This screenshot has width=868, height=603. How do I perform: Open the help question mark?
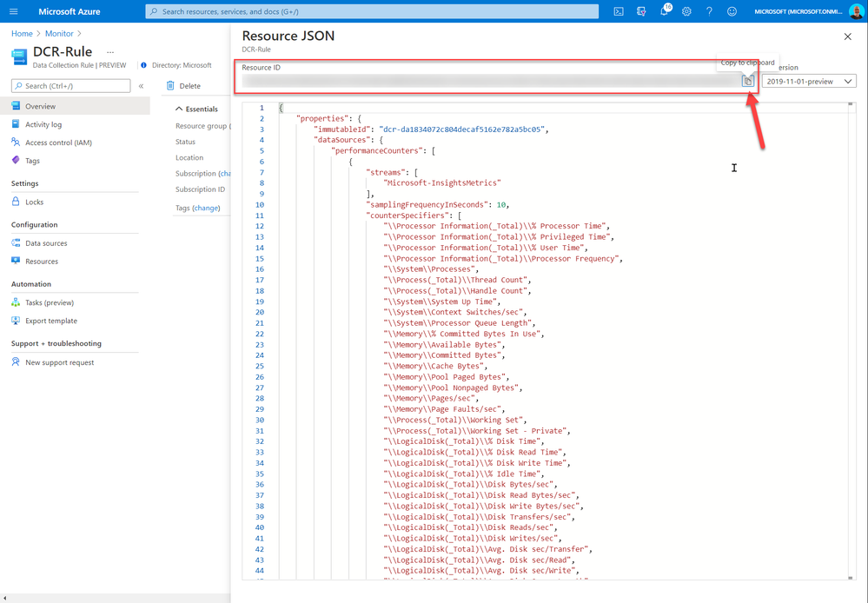[709, 11]
